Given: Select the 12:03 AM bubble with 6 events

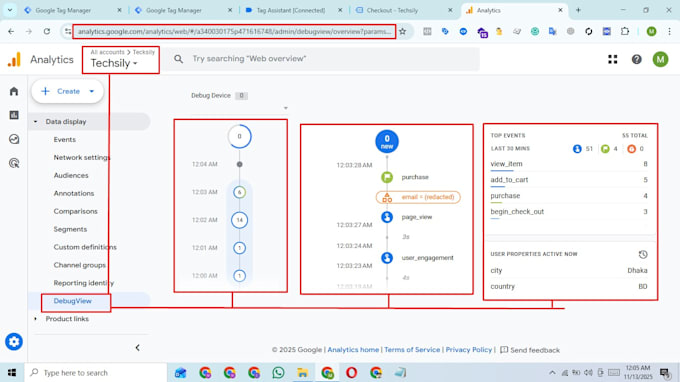Looking at the screenshot, I should tap(239, 192).
